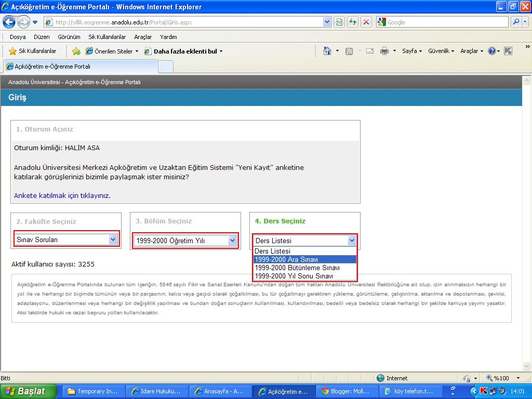532x399 pixels.
Task: Click the page scrollbar up arrow
Action: click(527, 81)
